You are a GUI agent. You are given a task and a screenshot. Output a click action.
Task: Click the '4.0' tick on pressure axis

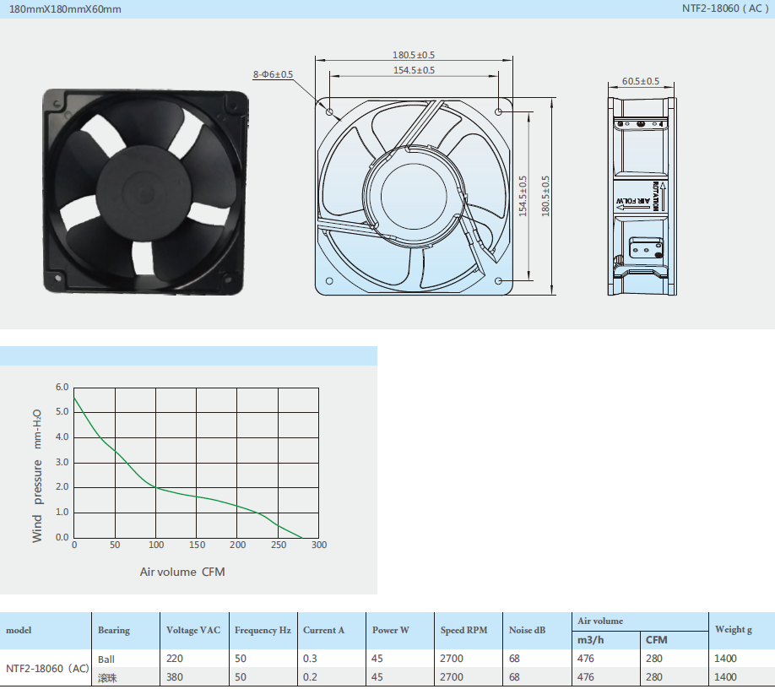[62, 437]
